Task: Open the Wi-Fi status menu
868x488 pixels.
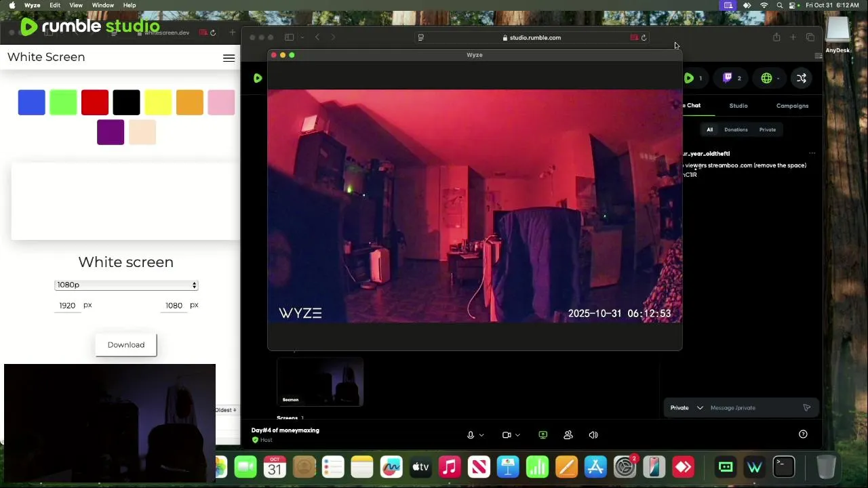Action: [x=764, y=5]
